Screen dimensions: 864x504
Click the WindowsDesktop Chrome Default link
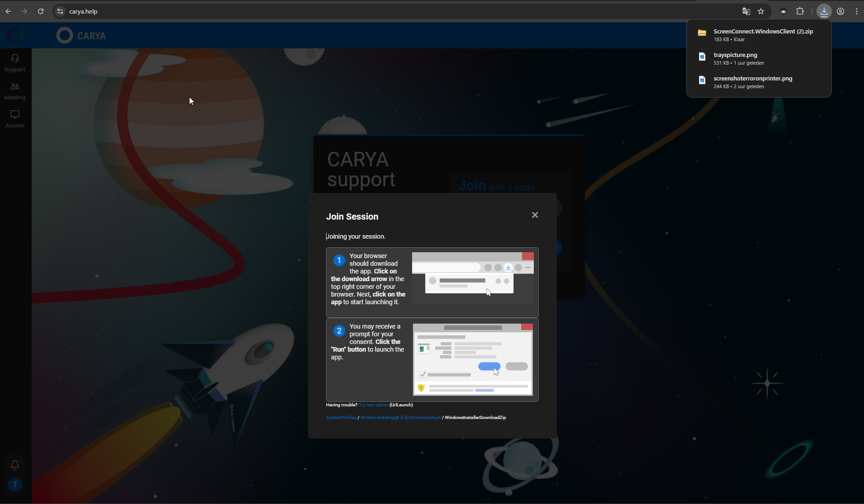tap(400, 418)
